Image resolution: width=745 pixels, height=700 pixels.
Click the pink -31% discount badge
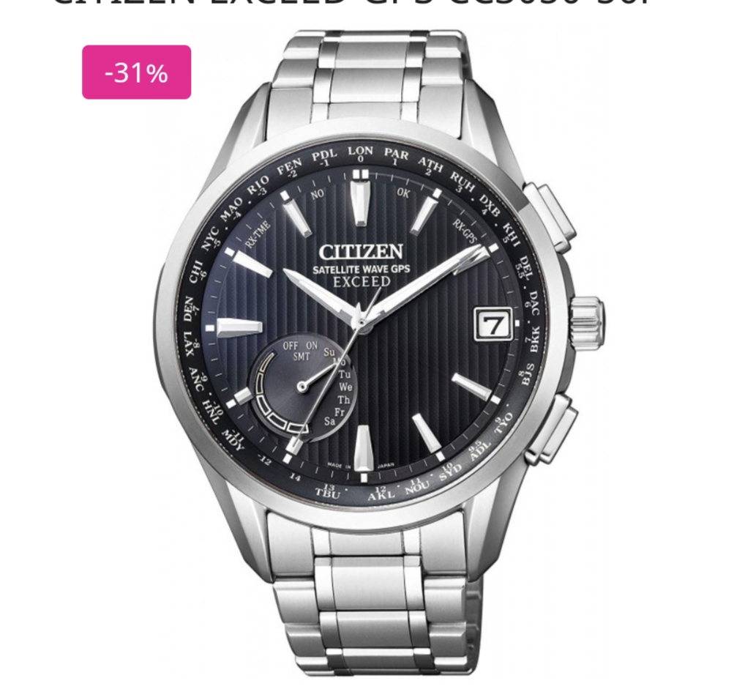click(136, 72)
